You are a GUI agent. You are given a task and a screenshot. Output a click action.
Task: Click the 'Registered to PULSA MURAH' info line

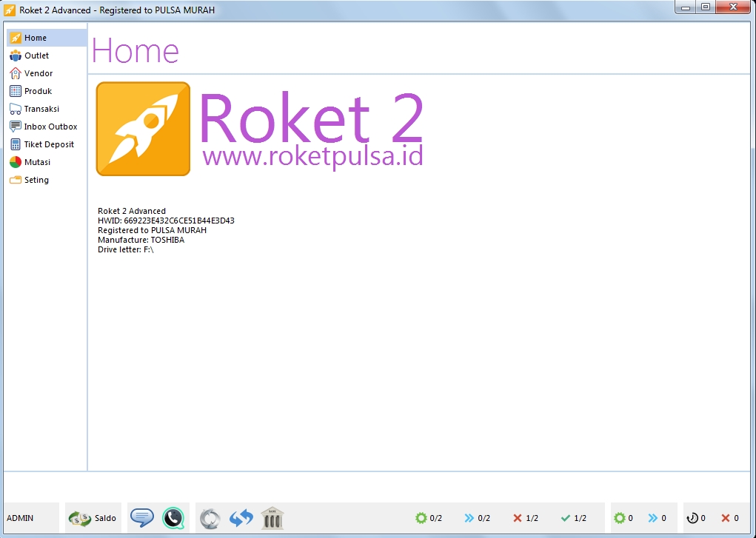pos(152,230)
